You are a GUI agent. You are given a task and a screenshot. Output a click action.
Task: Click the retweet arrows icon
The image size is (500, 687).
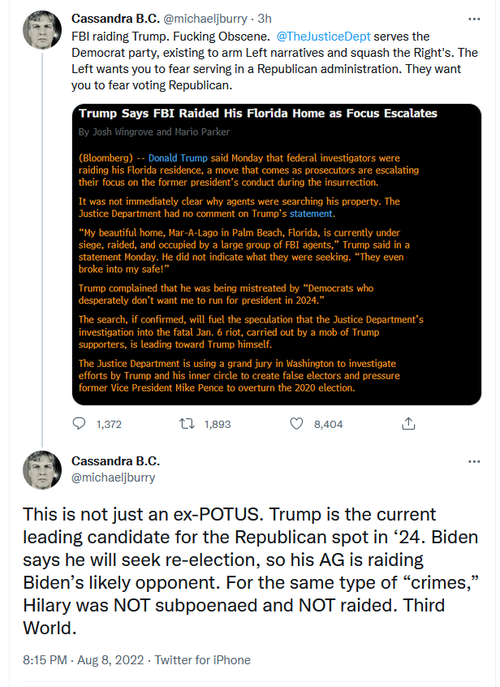click(x=187, y=424)
